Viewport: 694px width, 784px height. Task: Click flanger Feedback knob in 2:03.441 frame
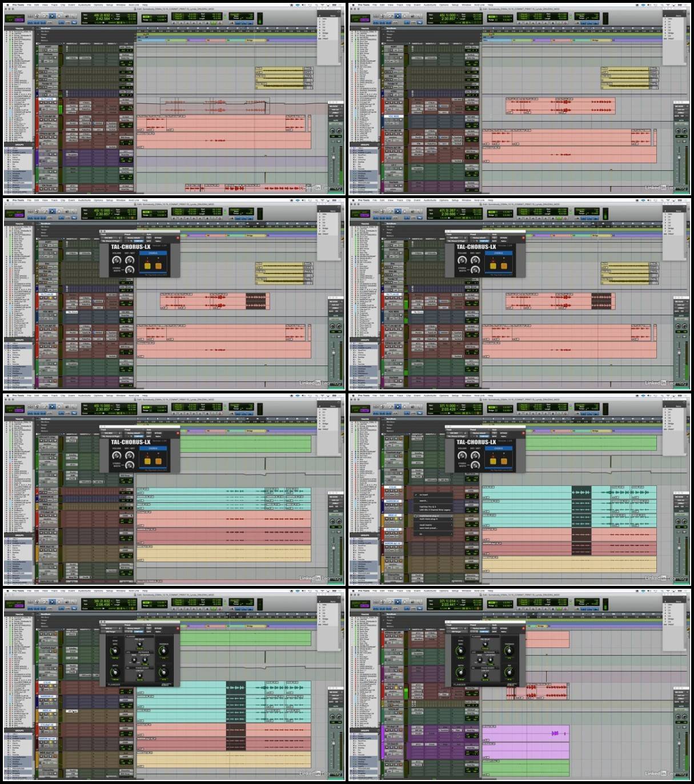point(510,649)
